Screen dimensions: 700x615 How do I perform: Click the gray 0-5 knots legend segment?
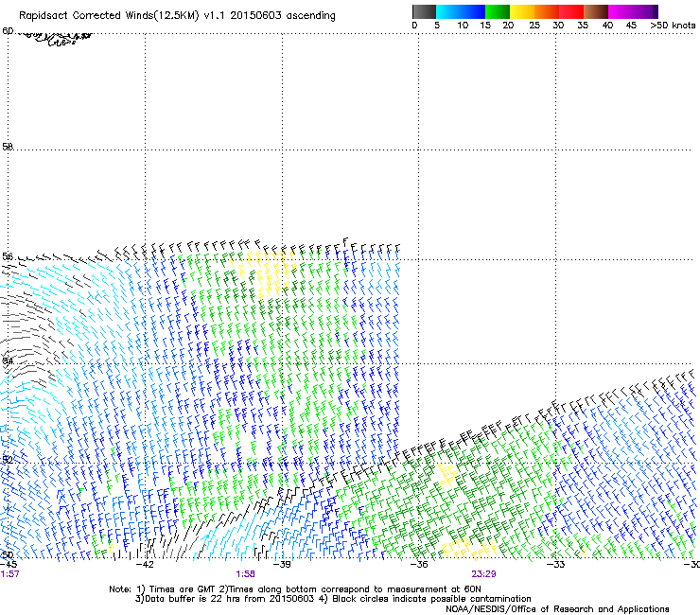[424, 11]
